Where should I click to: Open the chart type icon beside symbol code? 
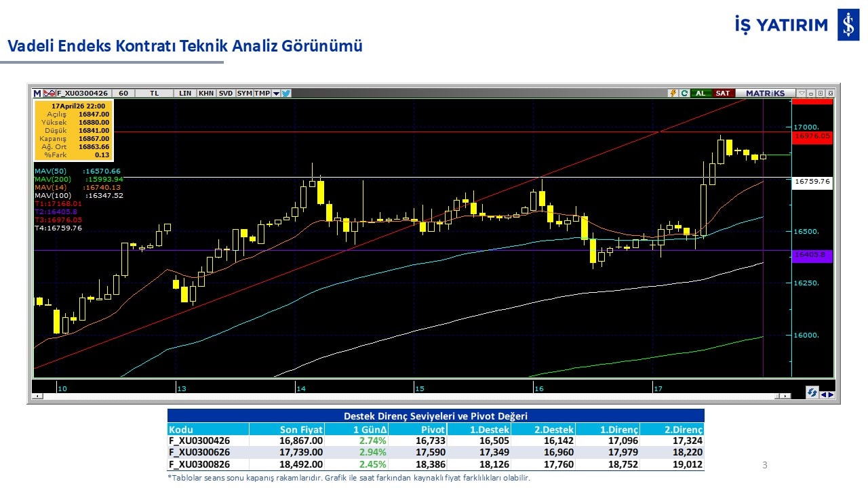pos(50,94)
